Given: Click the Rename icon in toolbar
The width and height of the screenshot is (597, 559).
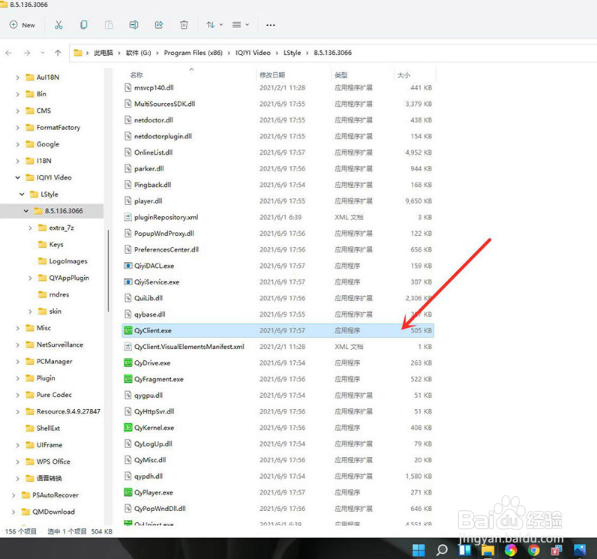Looking at the screenshot, I should click(x=134, y=25).
